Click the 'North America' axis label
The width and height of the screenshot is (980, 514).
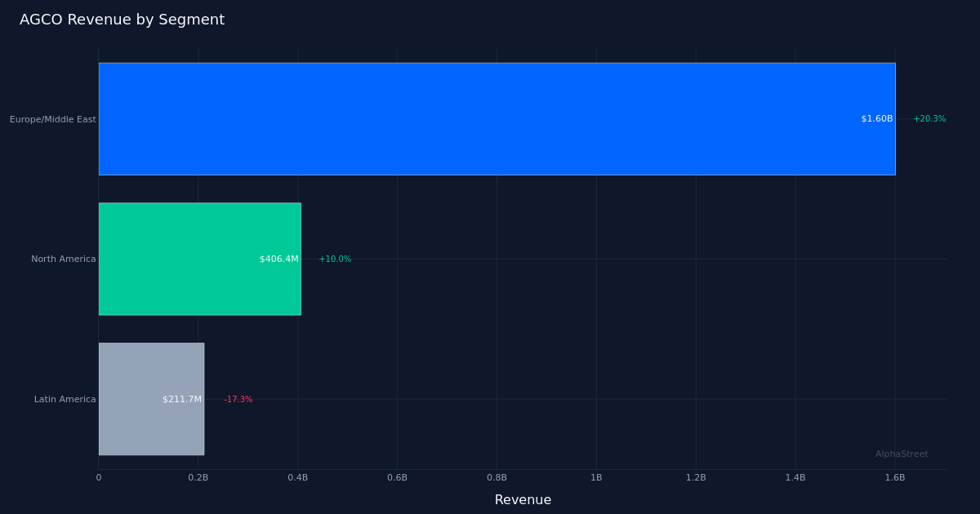click(64, 259)
